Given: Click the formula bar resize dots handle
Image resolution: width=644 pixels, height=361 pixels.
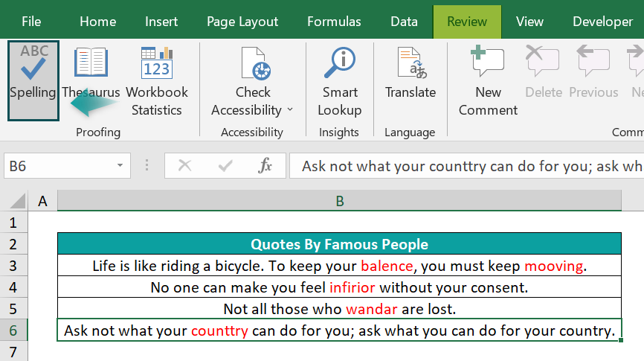Looking at the screenshot, I should tap(146, 165).
